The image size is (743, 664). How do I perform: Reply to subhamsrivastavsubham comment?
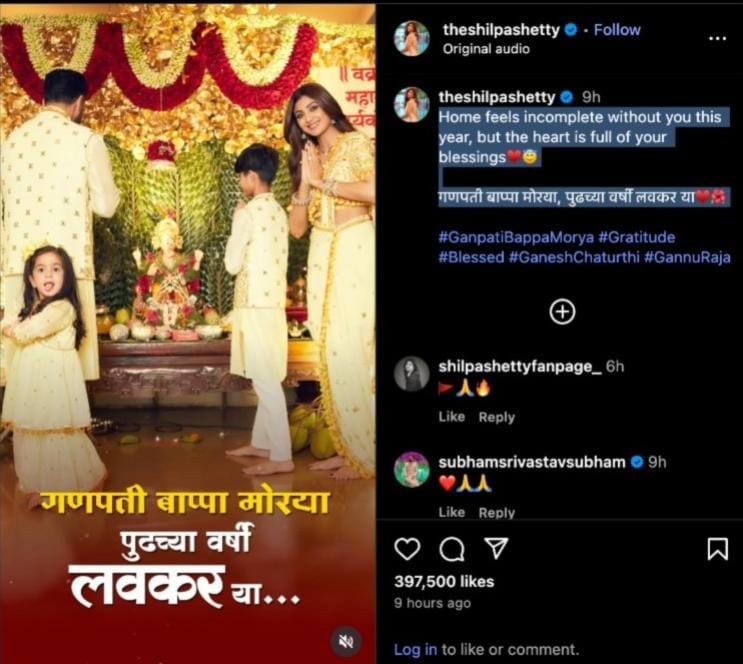tap(497, 512)
